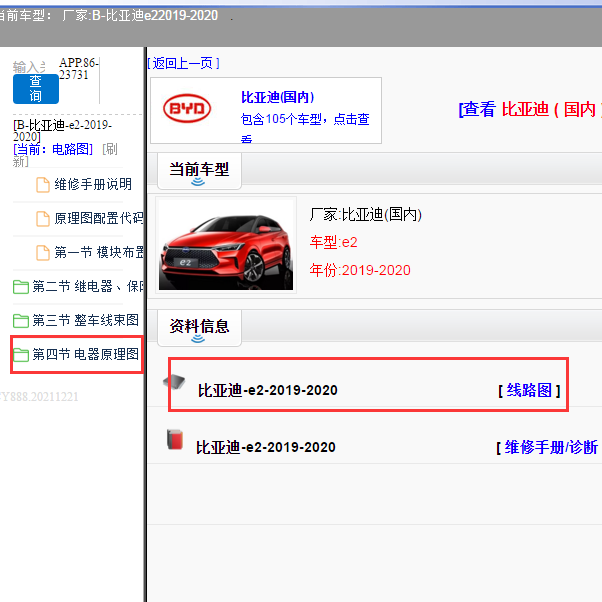Open the BYD logo image
Viewport: 602px width, 602px height.
click(187, 109)
